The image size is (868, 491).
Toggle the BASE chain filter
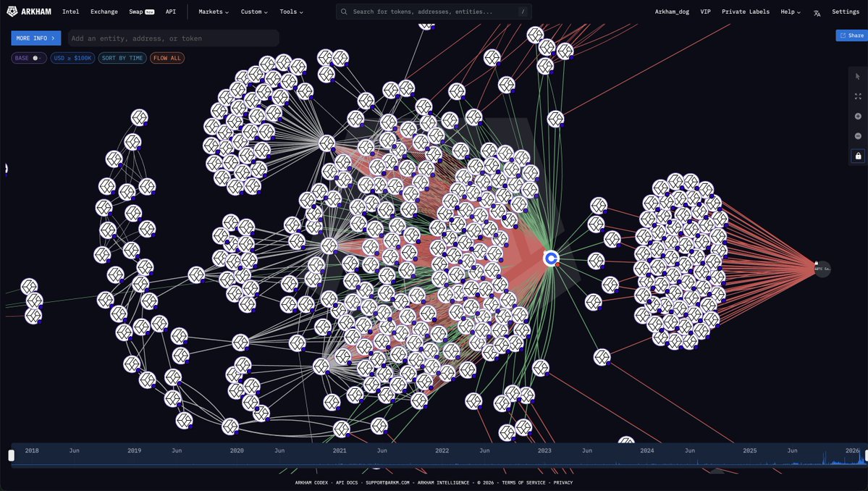(29, 58)
